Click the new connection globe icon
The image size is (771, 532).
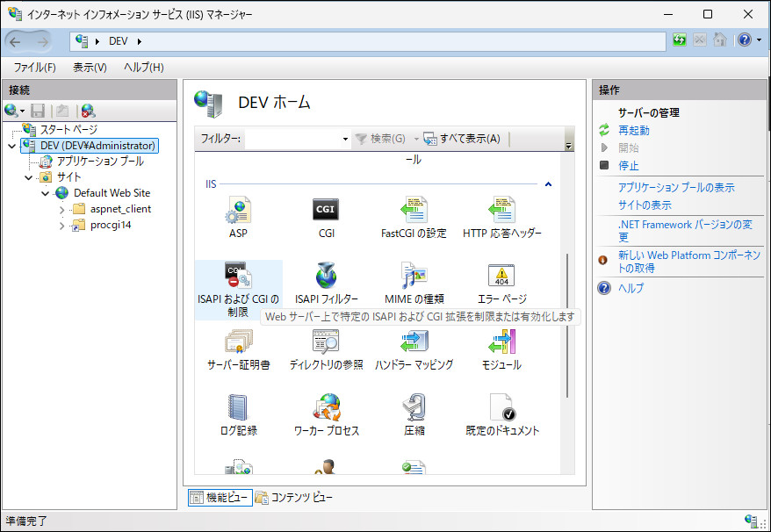[x=11, y=111]
